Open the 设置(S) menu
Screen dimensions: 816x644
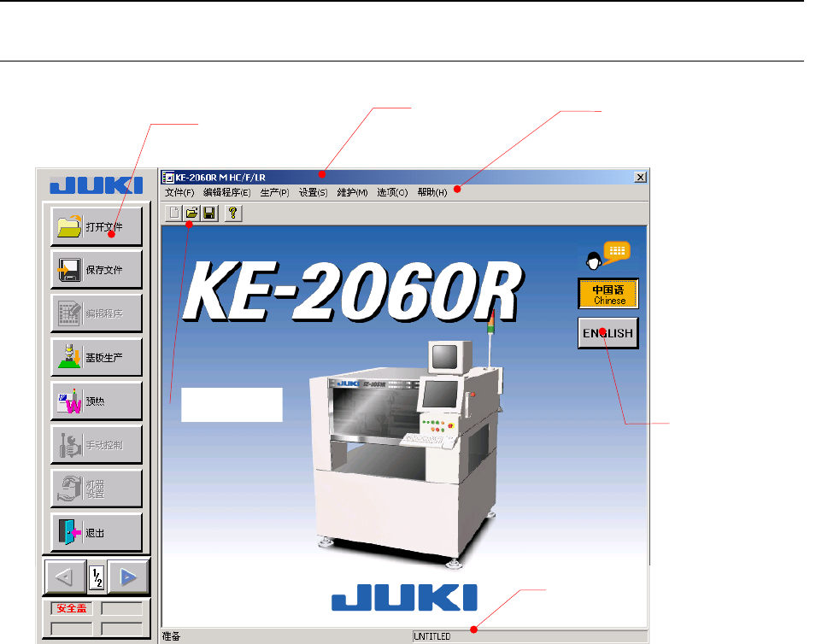click(314, 192)
